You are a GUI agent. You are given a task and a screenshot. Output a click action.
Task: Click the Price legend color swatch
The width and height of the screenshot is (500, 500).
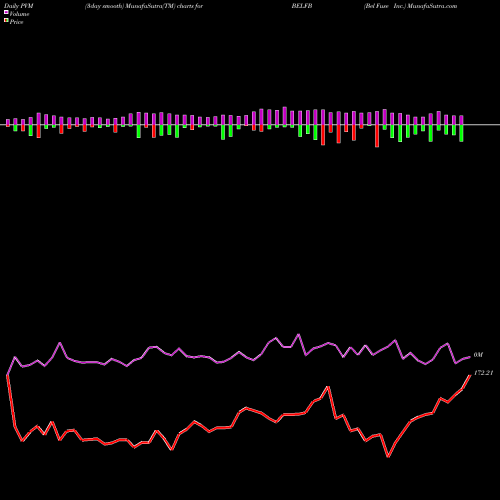[x=6, y=20]
